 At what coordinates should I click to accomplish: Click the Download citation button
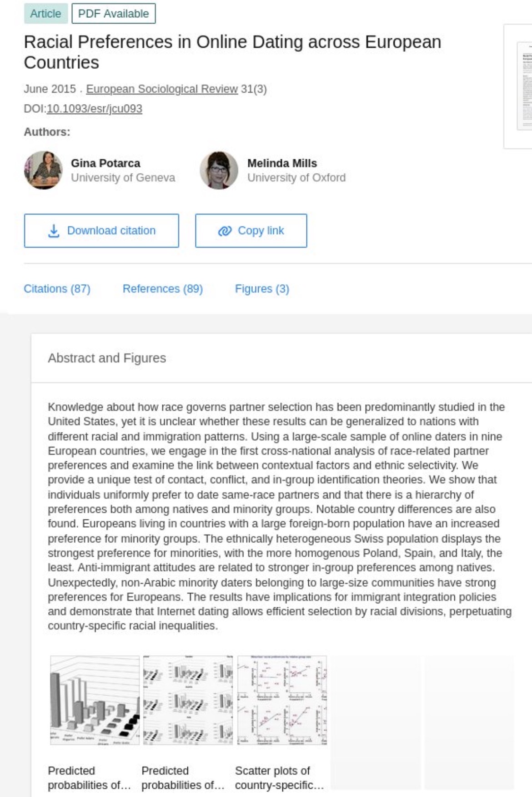[101, 231]
